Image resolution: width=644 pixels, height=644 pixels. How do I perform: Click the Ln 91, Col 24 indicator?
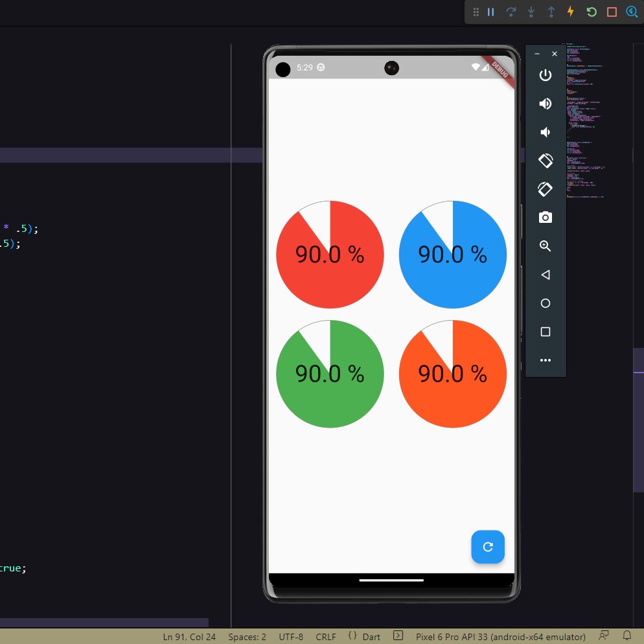(189, 637)
